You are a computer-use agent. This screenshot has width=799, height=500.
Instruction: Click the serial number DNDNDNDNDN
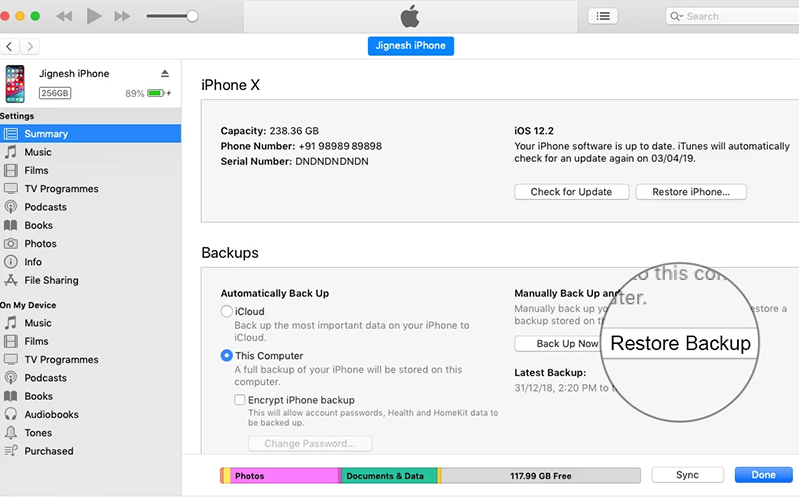[332, 162]
